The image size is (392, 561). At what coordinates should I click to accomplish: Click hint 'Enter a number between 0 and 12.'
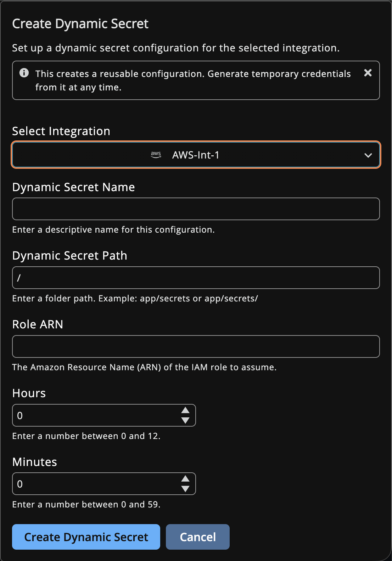click(86, 436)
